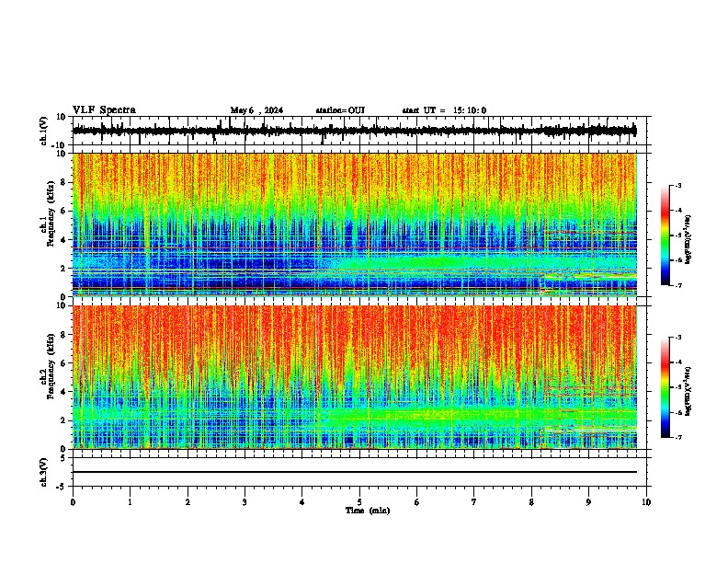Click time axis tick label "8"
Image resolution: width=728 pixels, height=563 pixels.
(531, 502)
